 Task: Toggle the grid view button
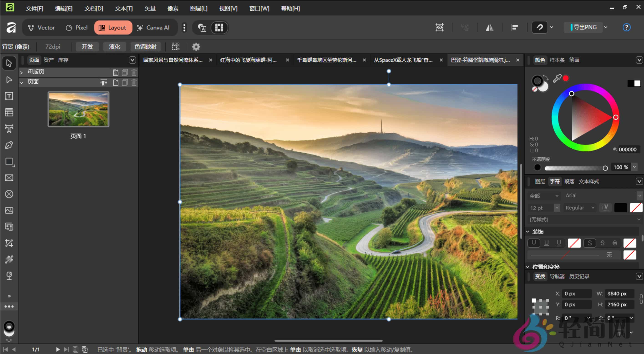click(219, 27)
